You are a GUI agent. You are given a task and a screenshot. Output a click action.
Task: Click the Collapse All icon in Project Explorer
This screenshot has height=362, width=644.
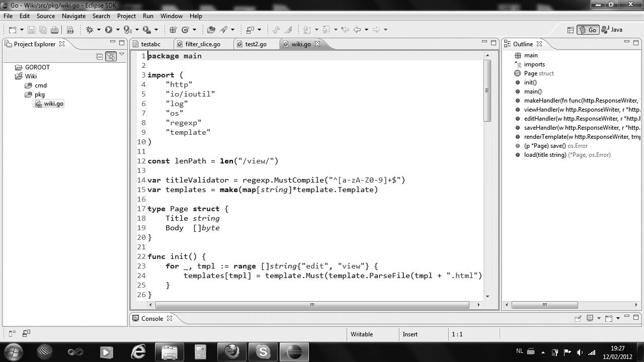point(99,56)
